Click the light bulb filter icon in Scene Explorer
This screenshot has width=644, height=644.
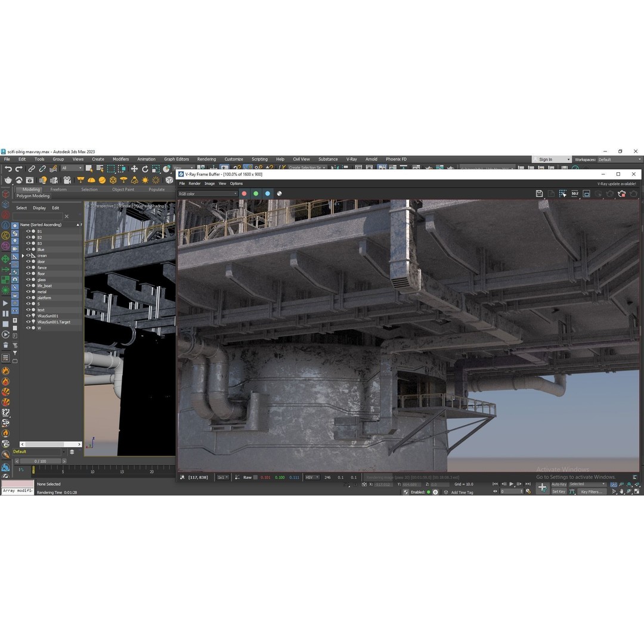coord(15,240)
